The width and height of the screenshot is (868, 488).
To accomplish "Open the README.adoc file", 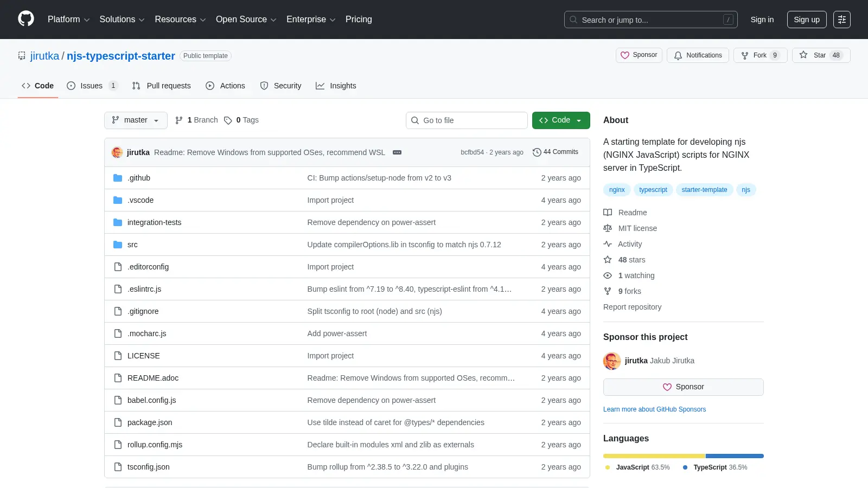I will click(x=153, y=378).
